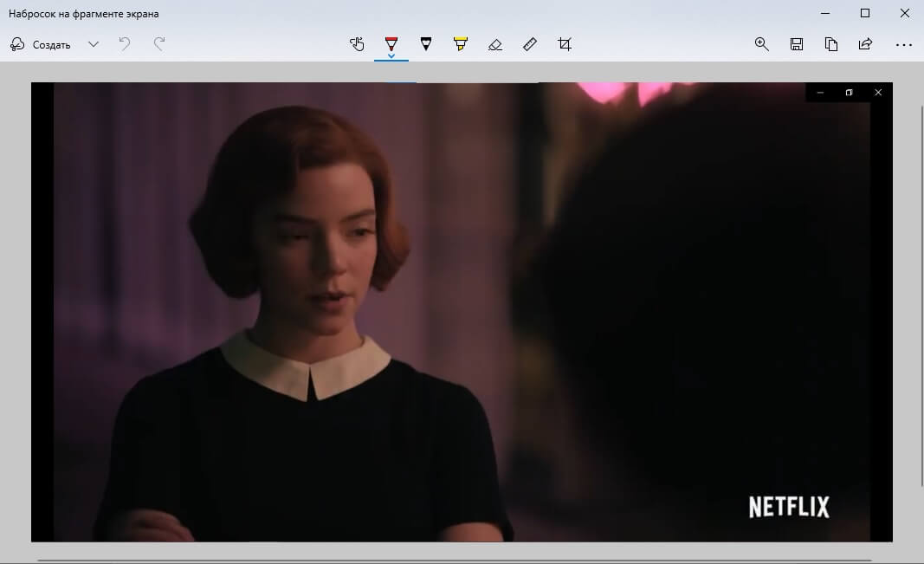Open ballpoint pen options via small chevron

click(x=391, y=57)
